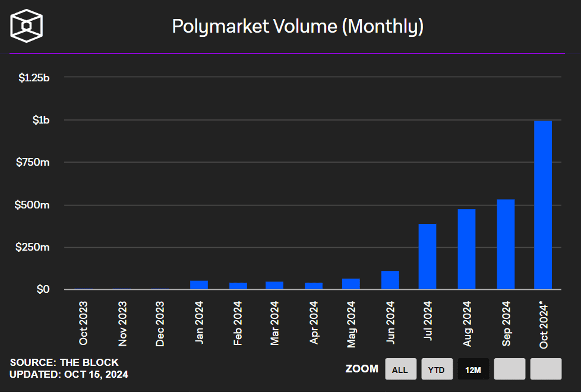Click the Oct 2024* axis label
The height and width of the screenshot is (392, 581).
pos(543,325)
